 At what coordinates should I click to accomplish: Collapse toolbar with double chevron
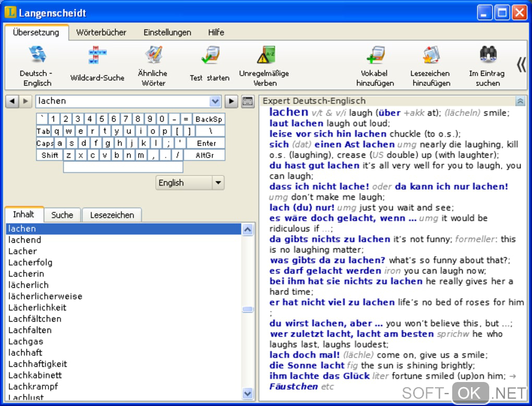point(521,65)
